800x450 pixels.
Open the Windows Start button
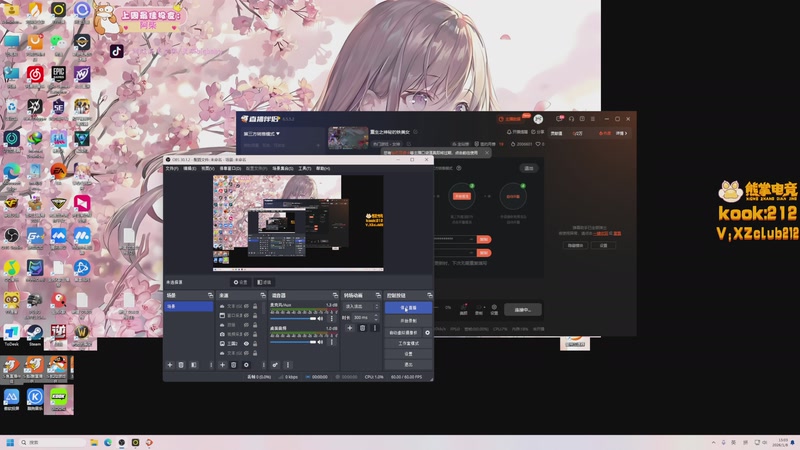point(10,442)
